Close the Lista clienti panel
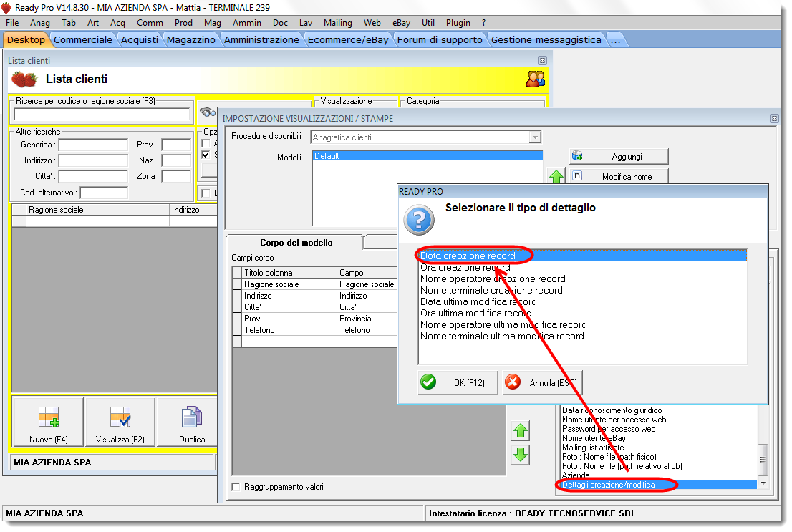This screenshot has height=532, width=792. [542, 61]
